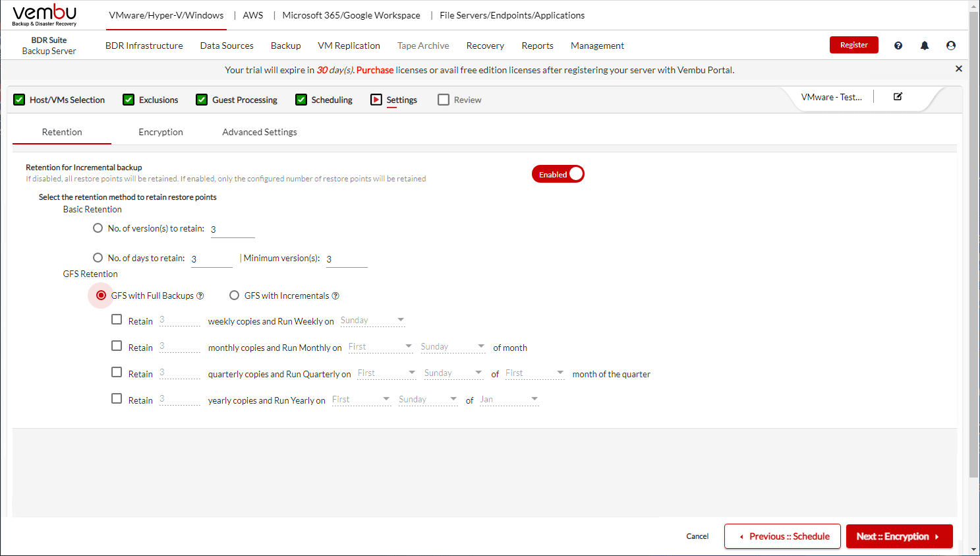Open the Tape Archive menu
Viewport: 980px width, 556px height.
423,46
